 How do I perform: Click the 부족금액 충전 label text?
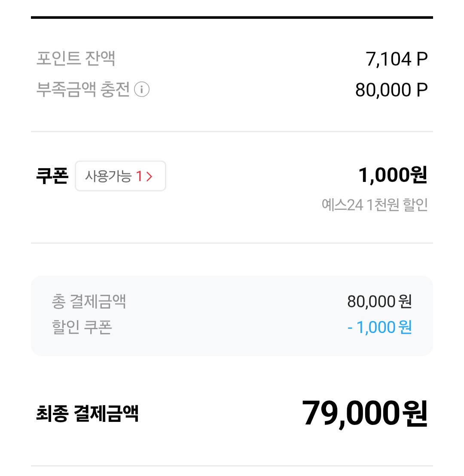pyautogui.click(x=83, y=90)
